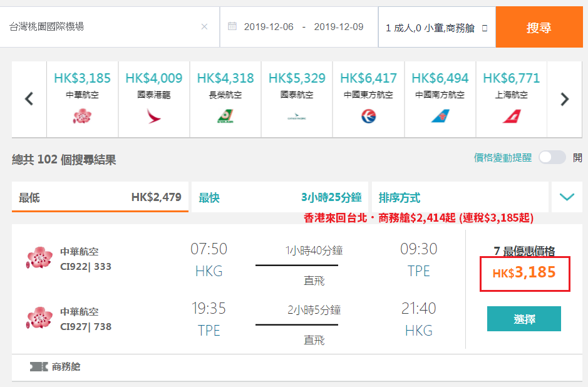Click the 1小時40分鐘 flight duration
This screenshot has height=387, width=588.
point(314,250)
